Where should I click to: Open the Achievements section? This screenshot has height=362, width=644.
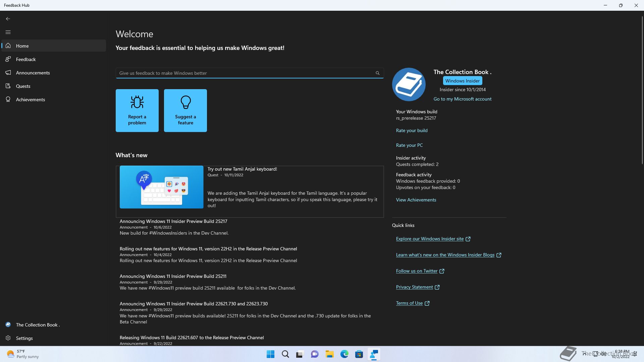54,100
